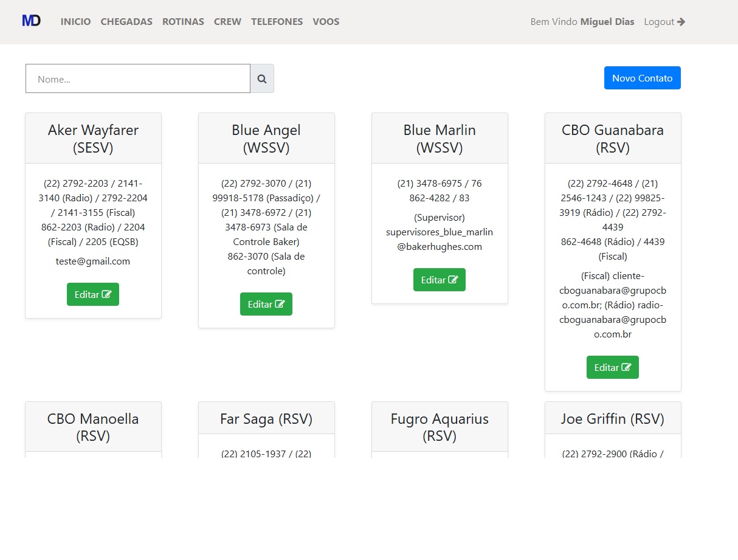Image resolution: width=738 pixels, height=560 pixels.
Task: Open the ROTINAS section
Action: (183, 22)
